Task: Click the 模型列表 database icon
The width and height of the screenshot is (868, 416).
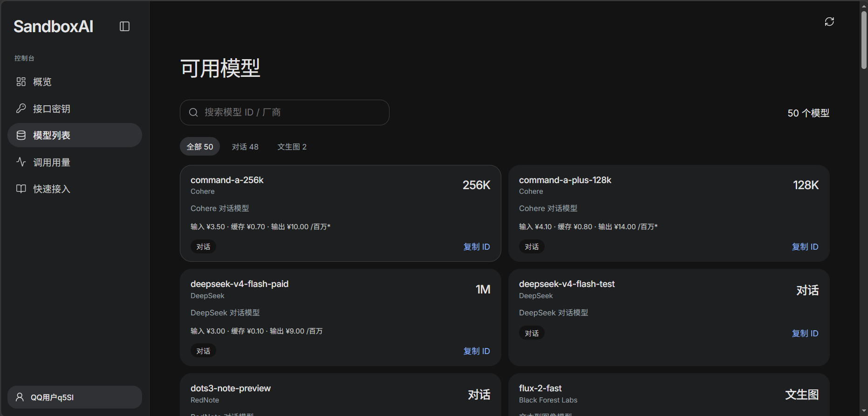Action: tap(21, 135)
